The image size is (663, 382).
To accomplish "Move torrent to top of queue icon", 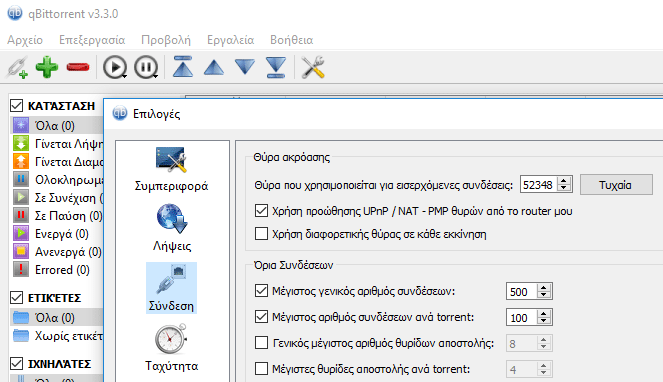I will pos(183,67).
